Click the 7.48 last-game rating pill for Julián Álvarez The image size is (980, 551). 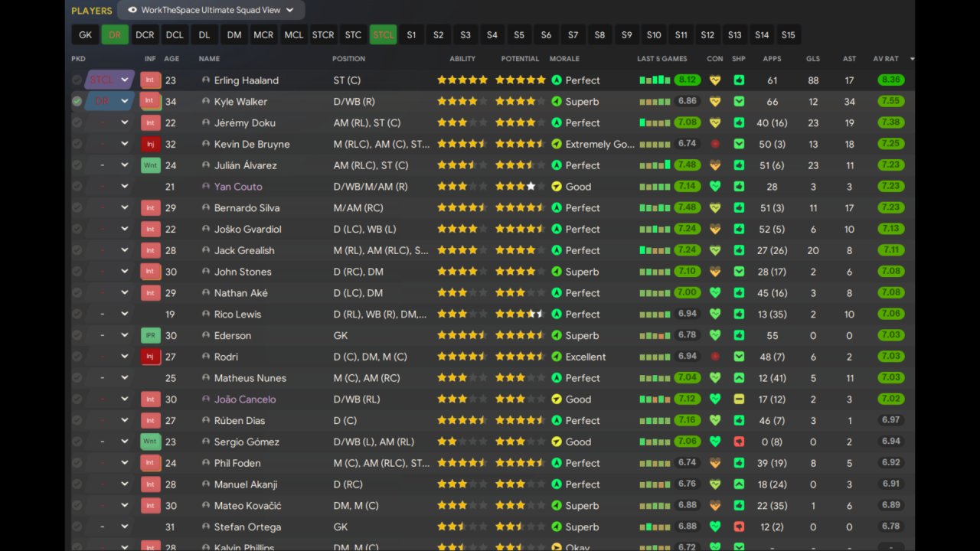tap(688, 165)
